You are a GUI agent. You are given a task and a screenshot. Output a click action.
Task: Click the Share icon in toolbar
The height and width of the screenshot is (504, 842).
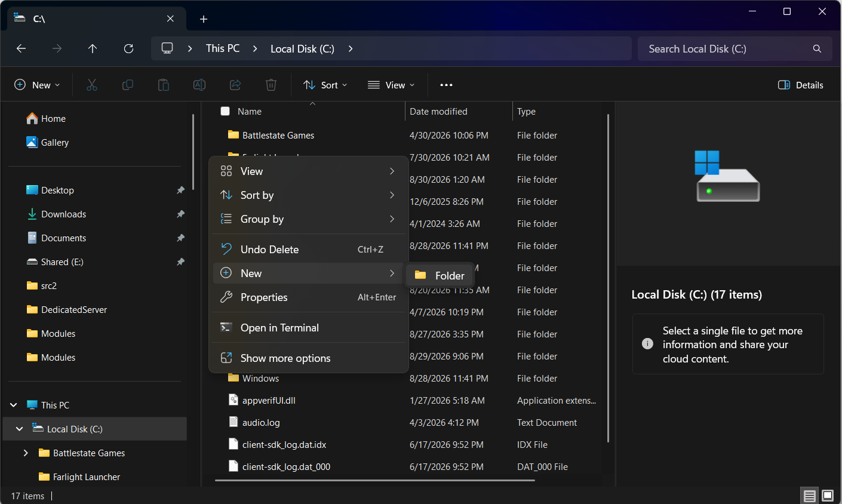[x=235, y=85]
